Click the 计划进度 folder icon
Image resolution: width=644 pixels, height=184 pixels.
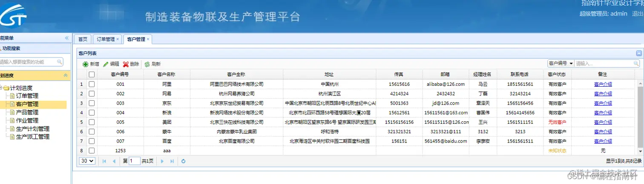(x=6, y=88)
